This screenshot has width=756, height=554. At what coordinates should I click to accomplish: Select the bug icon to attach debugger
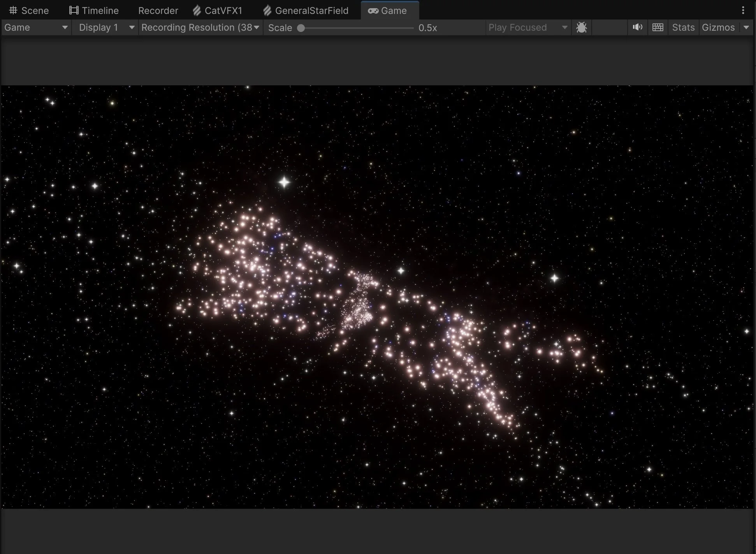582,27
